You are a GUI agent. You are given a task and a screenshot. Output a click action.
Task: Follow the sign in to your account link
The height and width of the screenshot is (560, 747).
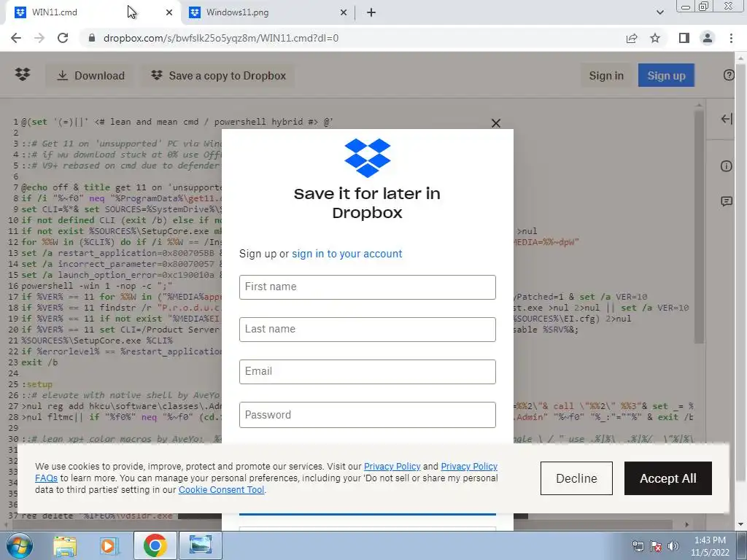tap(347, 254)
